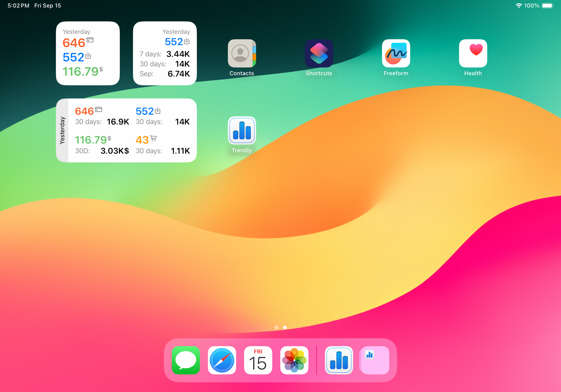561x392 pixels.
Task: Open Calendar showing FRI 15
Action: pos(258,360)
